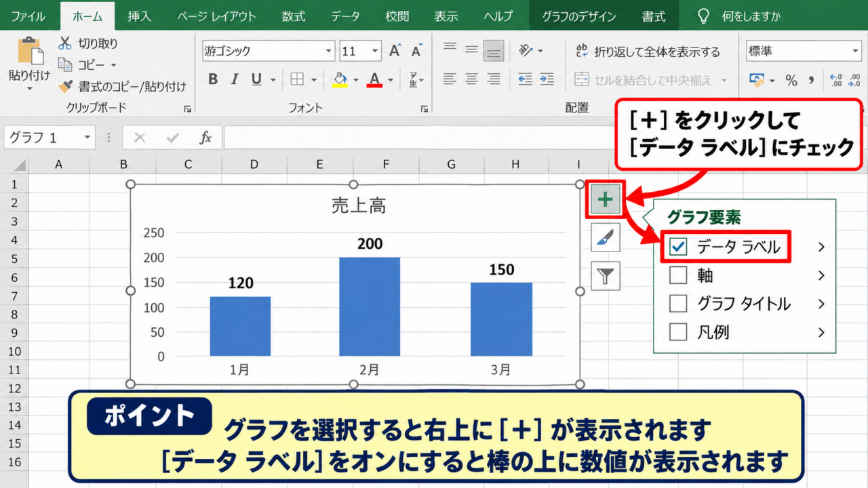Click the middle align icon
Screen dimensions: 868x488
click(472, 50)
